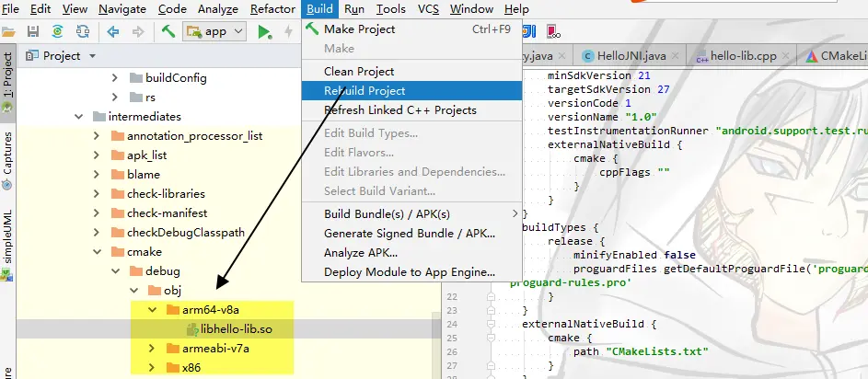This screenshot has height=379, width=868.
Task: Select Refresh Linked C++ Projects
Action: point(411,110)
